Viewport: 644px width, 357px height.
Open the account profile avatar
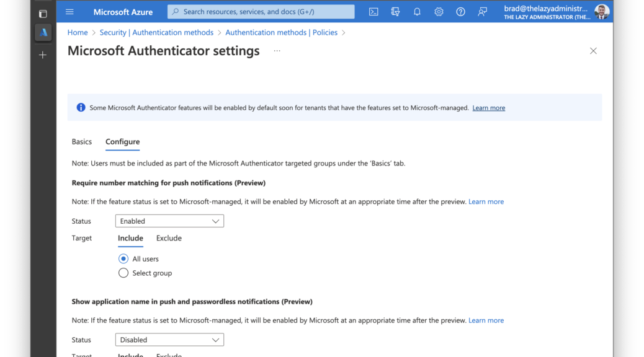(602, 12)
